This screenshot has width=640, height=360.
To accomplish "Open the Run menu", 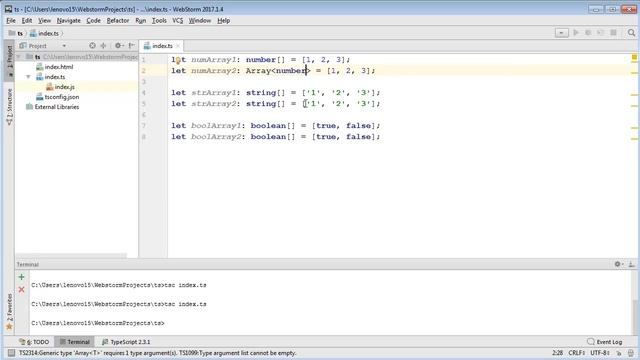I will pyautogui.click(x=141, y=20).
